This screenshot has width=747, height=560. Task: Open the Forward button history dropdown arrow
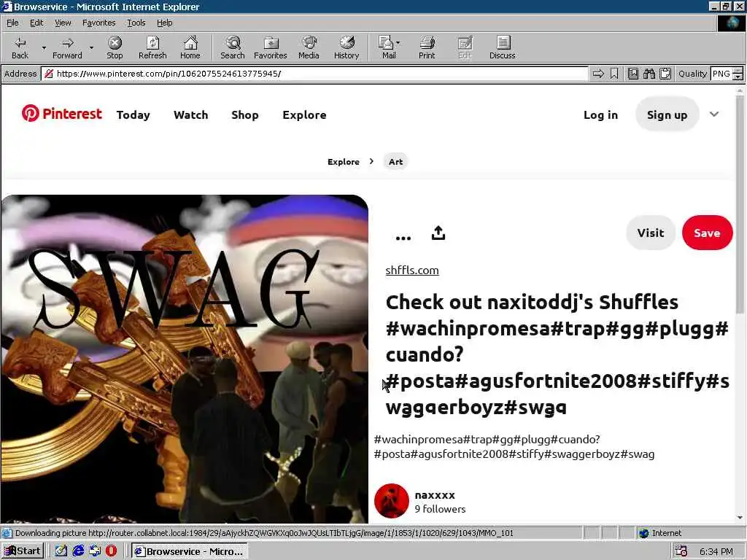pyautogui.click(x=91, y=48)
